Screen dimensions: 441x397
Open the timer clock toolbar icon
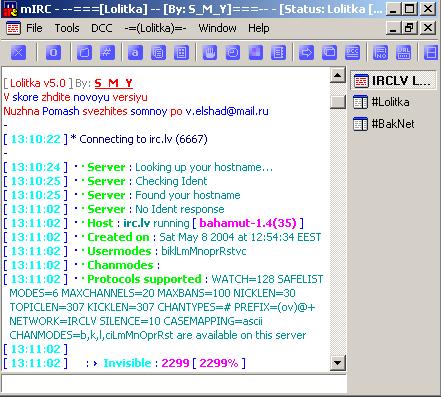(233, 52)
